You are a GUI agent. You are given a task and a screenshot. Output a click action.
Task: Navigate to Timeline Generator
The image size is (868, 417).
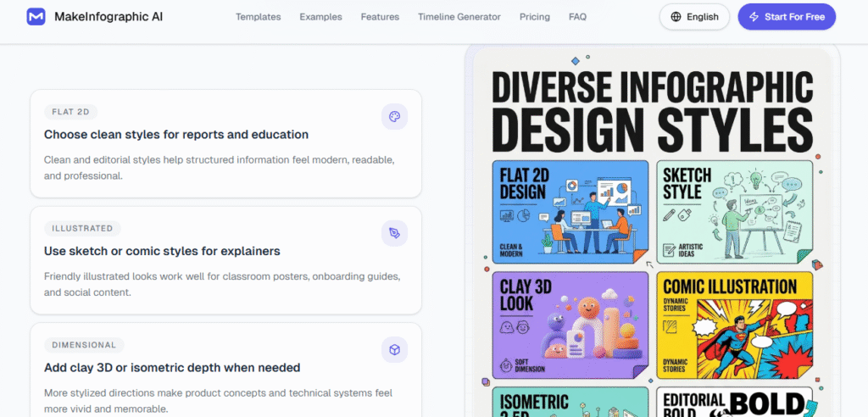click(459, 17)
